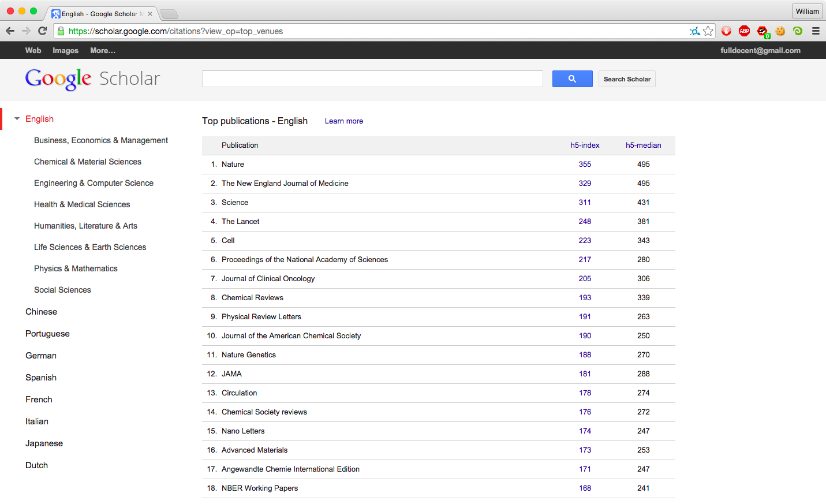Open Cell's h5-index 223 link

[585, 241]
